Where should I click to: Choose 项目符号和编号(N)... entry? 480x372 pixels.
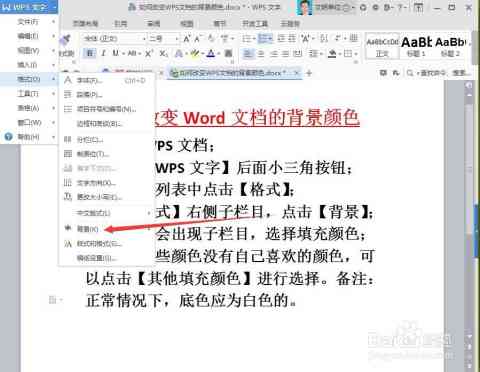[x=107, y=109]
